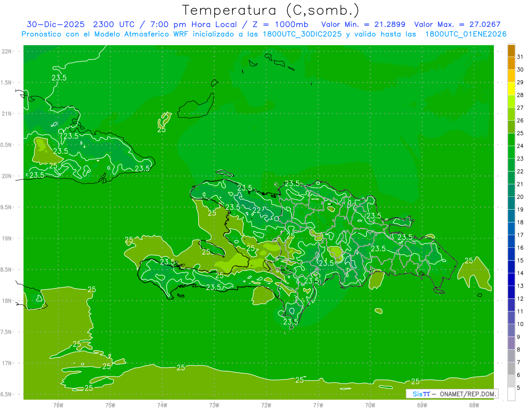The width and height of the screenshot is (532, 411).
Task: Click the 73W longitude axis label
Action: 214,405
